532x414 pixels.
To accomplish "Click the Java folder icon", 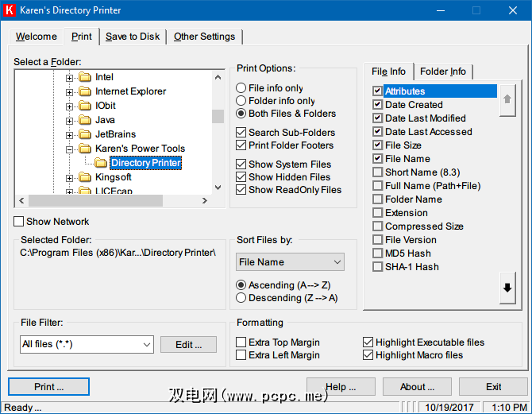I will click(85, 120).
